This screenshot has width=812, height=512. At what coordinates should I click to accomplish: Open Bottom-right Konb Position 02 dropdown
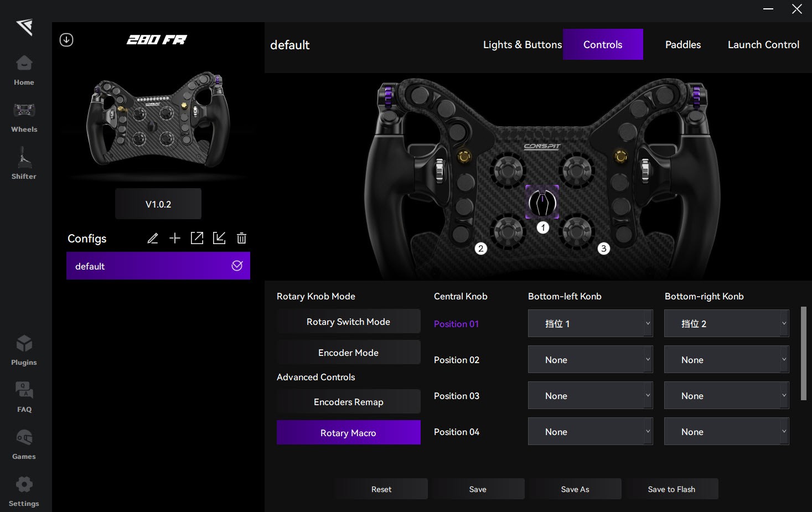tap(727, 359)
